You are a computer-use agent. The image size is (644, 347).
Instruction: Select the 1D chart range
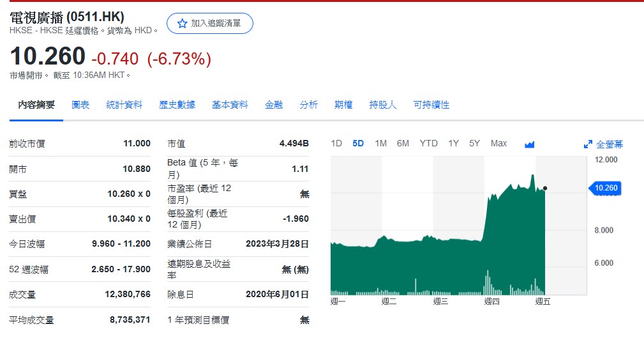click(x=336, y=144)
